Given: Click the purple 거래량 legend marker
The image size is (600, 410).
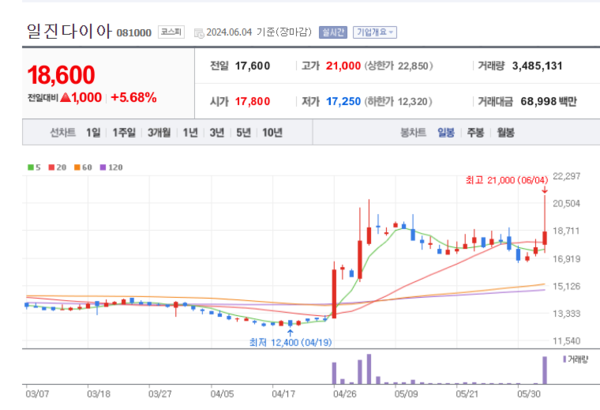Looking at the screenshot, I should point(564,359).
